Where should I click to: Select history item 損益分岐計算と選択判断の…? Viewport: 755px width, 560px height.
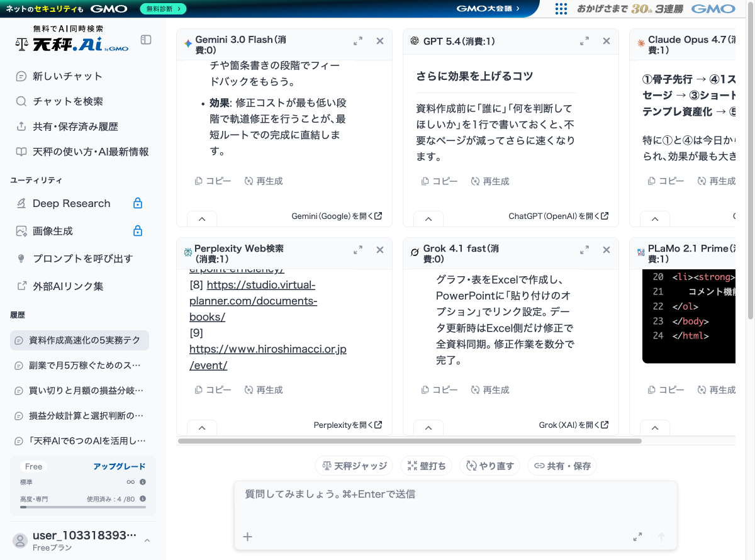79,416
